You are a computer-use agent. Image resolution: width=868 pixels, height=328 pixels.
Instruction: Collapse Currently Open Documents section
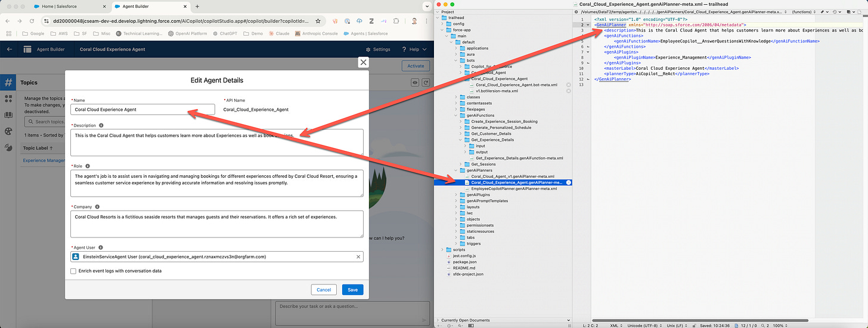[x=438, y=320]
